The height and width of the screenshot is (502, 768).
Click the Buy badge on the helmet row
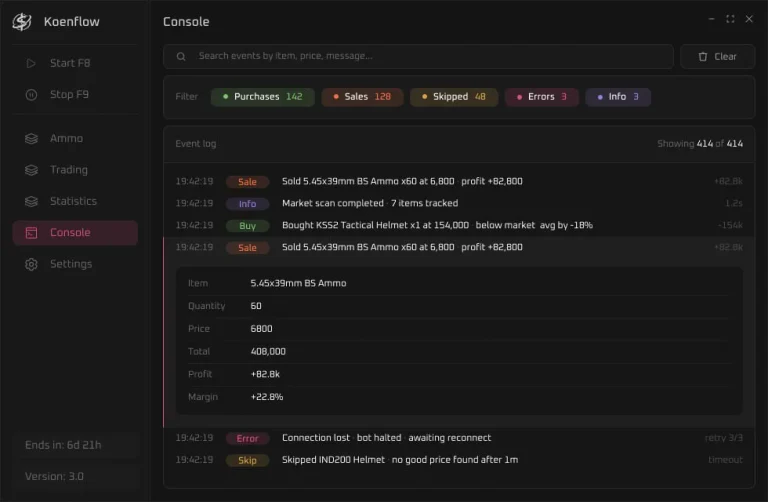[x=247, y=226]
